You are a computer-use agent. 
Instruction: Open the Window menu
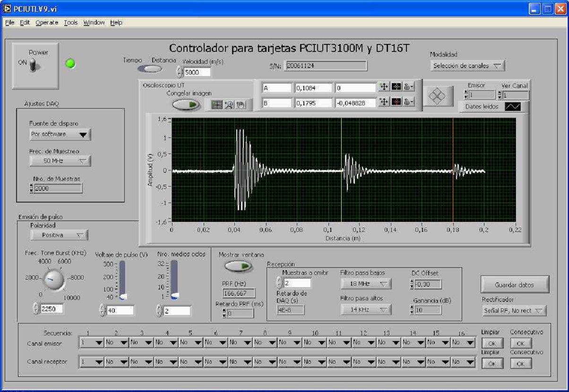[94, 22]
